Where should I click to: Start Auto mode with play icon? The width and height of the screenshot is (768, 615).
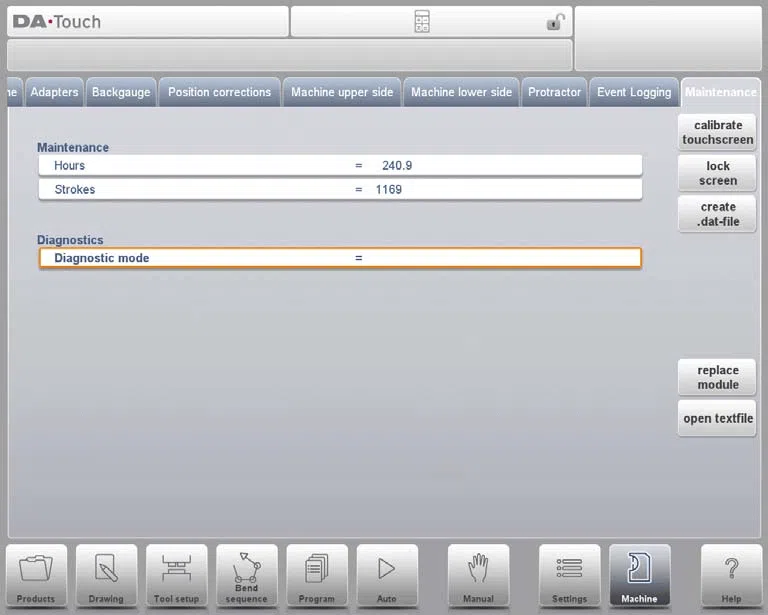click(387, 576)
